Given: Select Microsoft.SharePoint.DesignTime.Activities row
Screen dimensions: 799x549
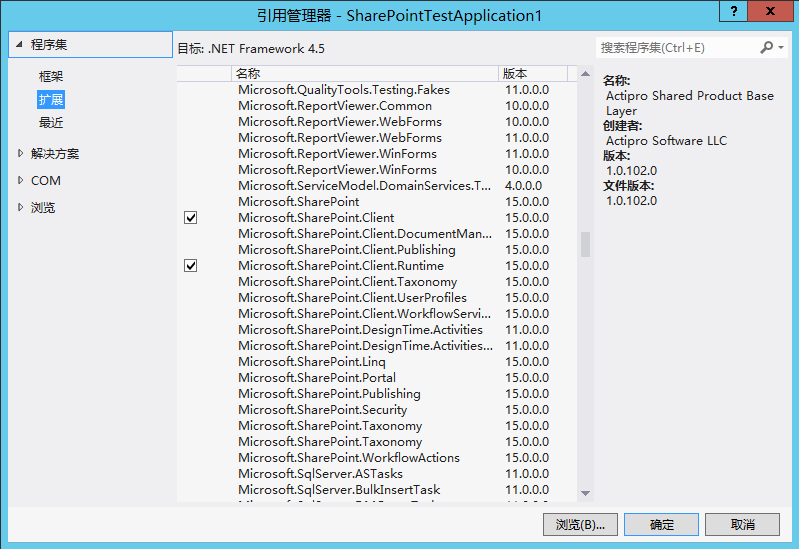Looking at the screenshot, I should tap(377, 330).
